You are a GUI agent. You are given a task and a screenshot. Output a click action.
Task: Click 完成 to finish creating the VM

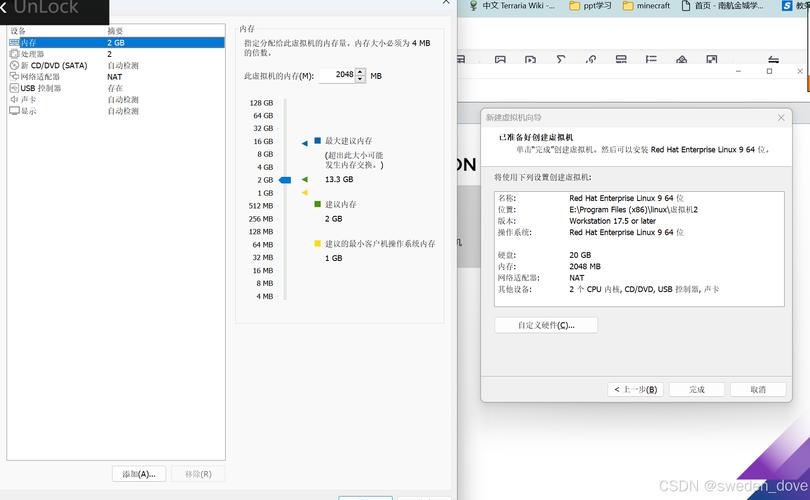pos(696,389)
